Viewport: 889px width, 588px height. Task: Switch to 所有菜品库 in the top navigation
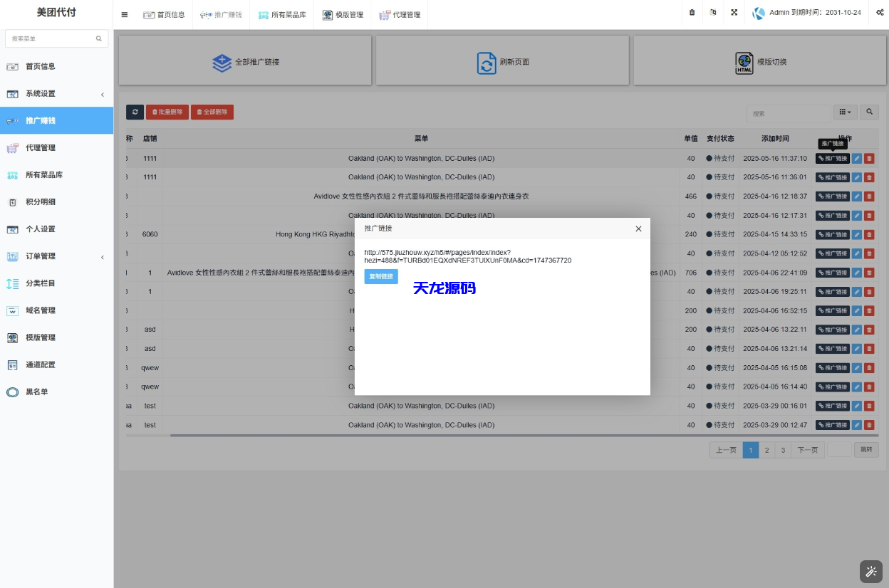click(281, 13)
